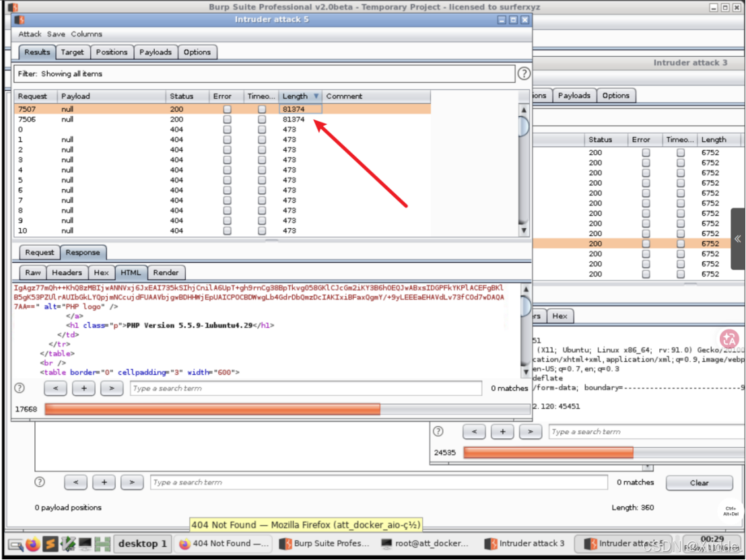Open the Hex response view in attack 5
The image size is (746, 560).
click(102, 273)
